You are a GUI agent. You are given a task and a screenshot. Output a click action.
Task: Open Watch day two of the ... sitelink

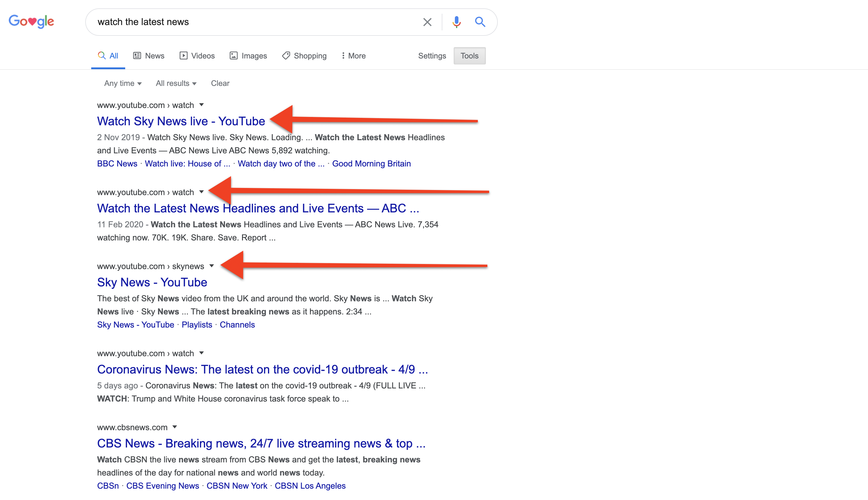(281, 163)
